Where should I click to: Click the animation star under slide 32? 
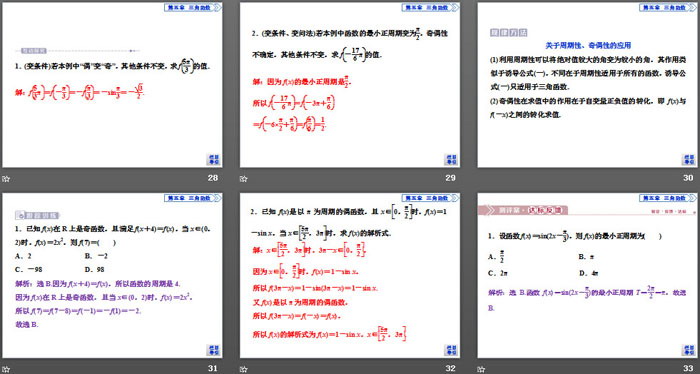click(243, 369)
